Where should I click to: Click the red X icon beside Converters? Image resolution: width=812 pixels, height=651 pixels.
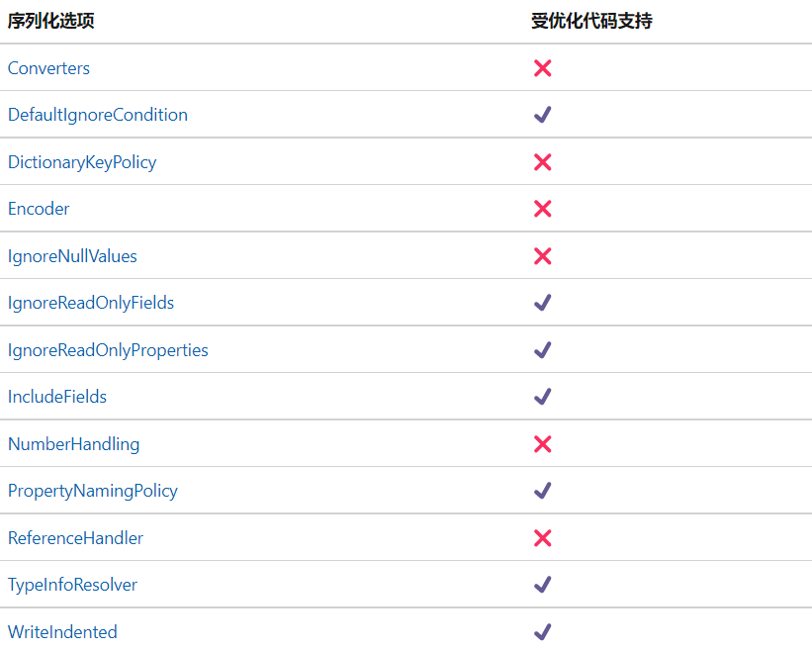click(542, 68)
